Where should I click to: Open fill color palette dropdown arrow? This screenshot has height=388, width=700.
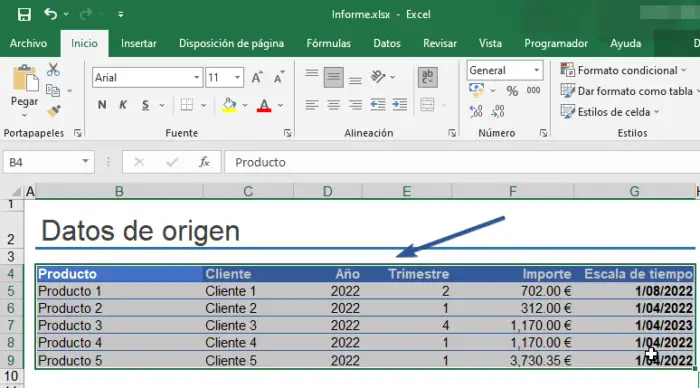245,105
